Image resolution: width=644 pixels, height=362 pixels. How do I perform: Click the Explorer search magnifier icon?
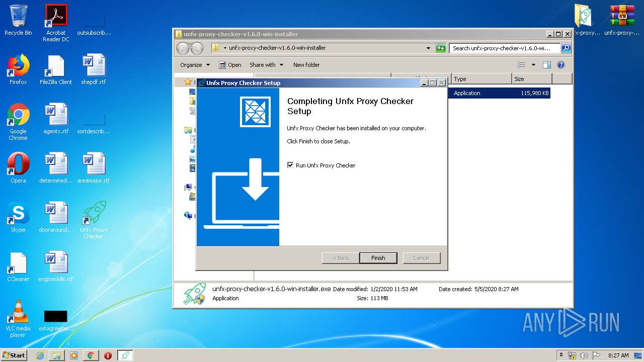click(x=566, y=48)
